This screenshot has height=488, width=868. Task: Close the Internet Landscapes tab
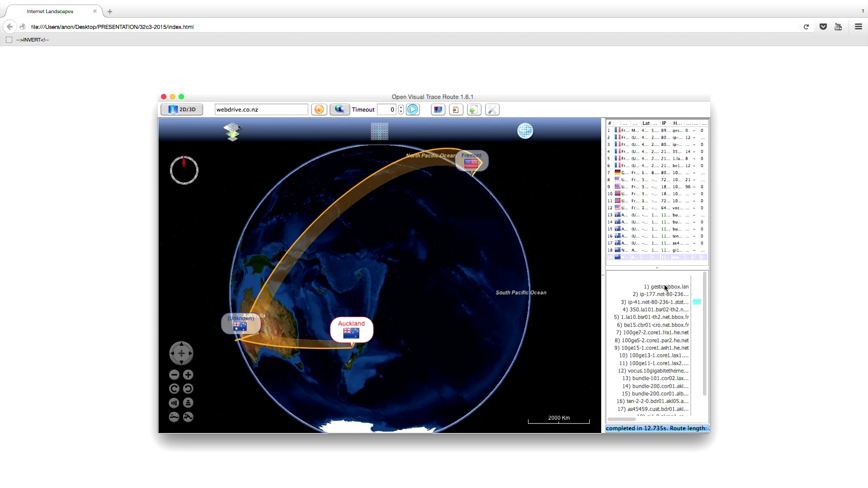(95, 11)
